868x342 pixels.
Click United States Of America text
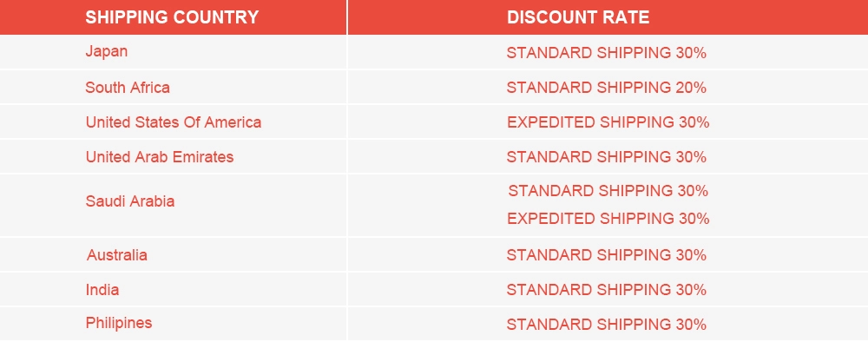click(x=174, y=122)
